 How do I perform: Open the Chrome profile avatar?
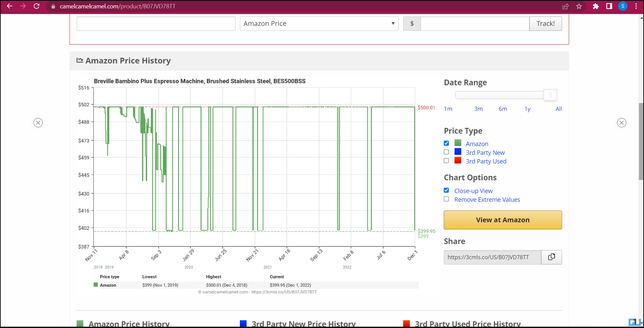(x=622, y=6)
